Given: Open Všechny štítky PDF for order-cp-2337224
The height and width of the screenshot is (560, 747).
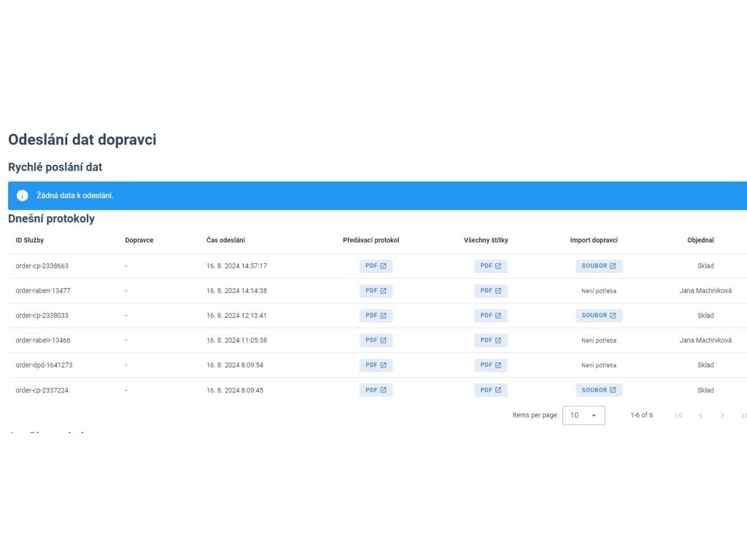Looking at the screenshot, I should pos(491,390).
